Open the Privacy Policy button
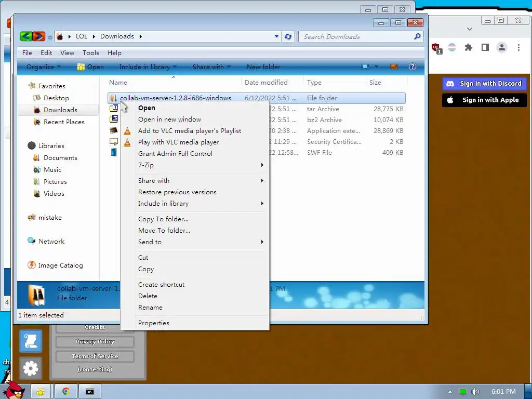This screenshot has width=532, height=399. pyautogui.click(x=95, y=342)
